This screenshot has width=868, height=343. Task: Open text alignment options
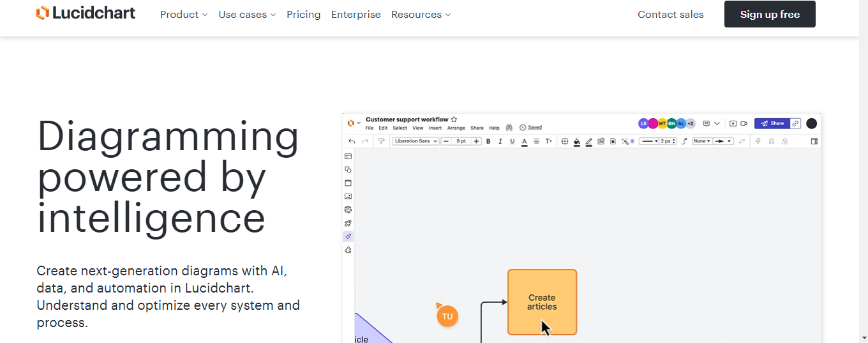pyautogui.click(x=537, y=141)
